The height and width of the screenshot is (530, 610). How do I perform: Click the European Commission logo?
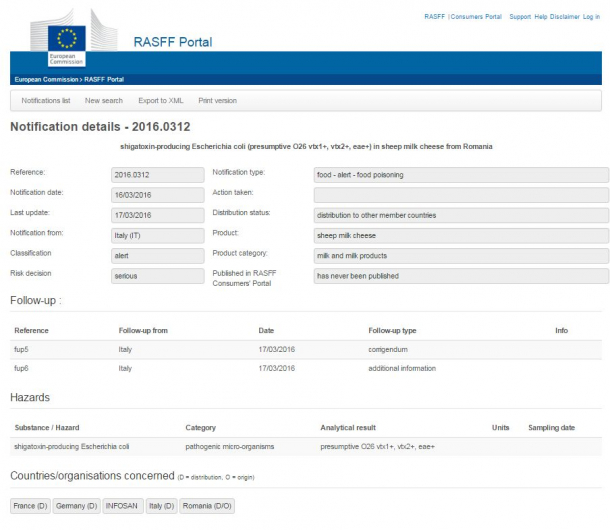(x=67, y=46)
